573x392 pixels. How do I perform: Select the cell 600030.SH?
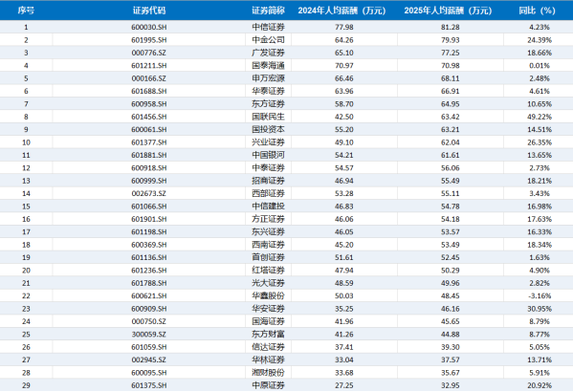click(149, 27)
